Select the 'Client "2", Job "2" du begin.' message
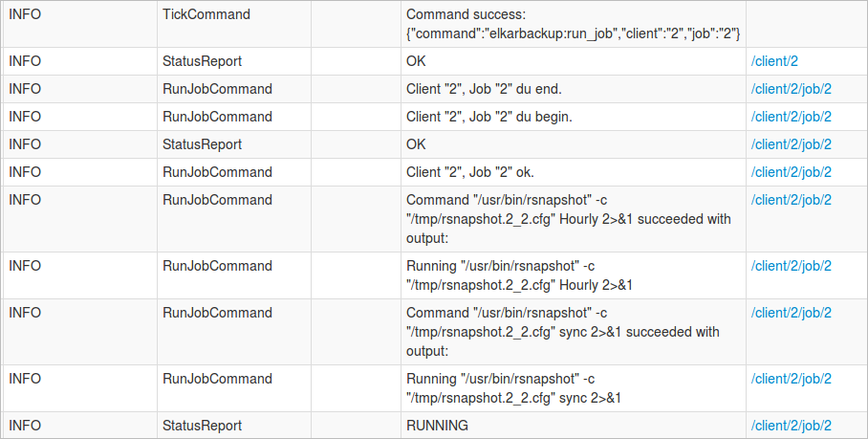Viewport: 868px width, 439px height. (489, 117)
